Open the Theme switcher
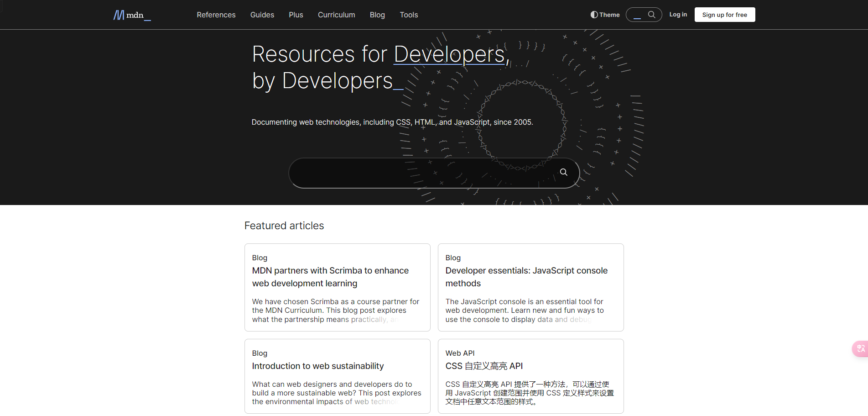868x416 pixels. (605, 15)
